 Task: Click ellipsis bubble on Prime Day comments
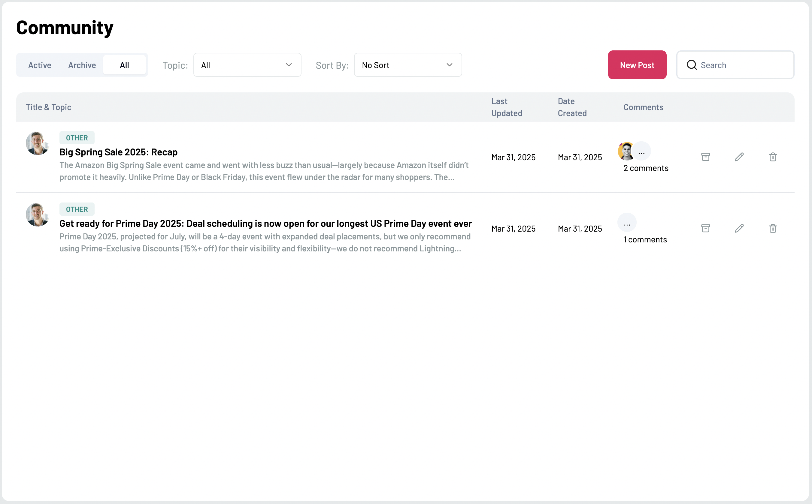coord(627,223)
